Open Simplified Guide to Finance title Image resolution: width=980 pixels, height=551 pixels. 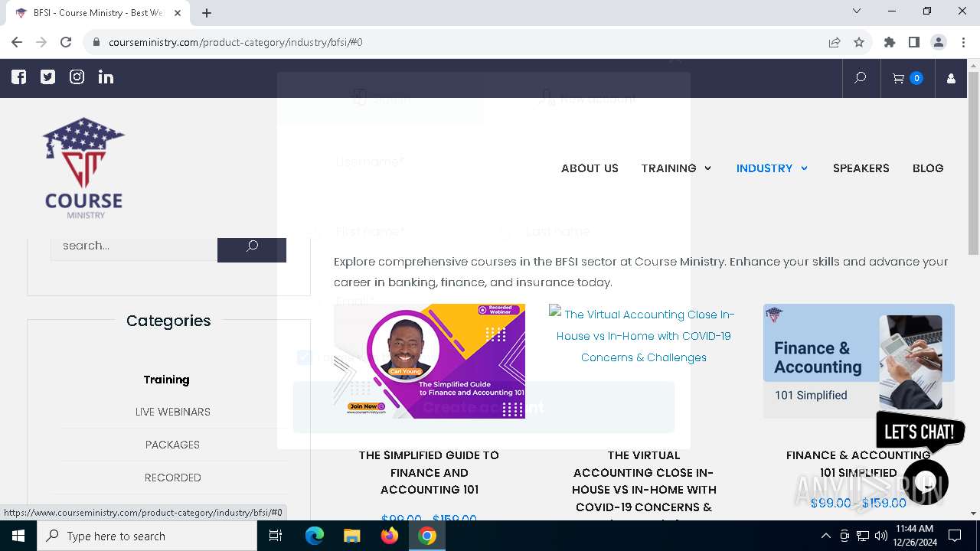click(x=429, y=472)
